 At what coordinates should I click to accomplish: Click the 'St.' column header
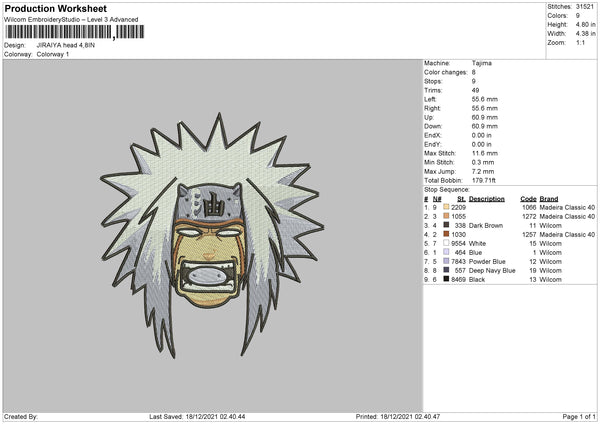point(461,199)
